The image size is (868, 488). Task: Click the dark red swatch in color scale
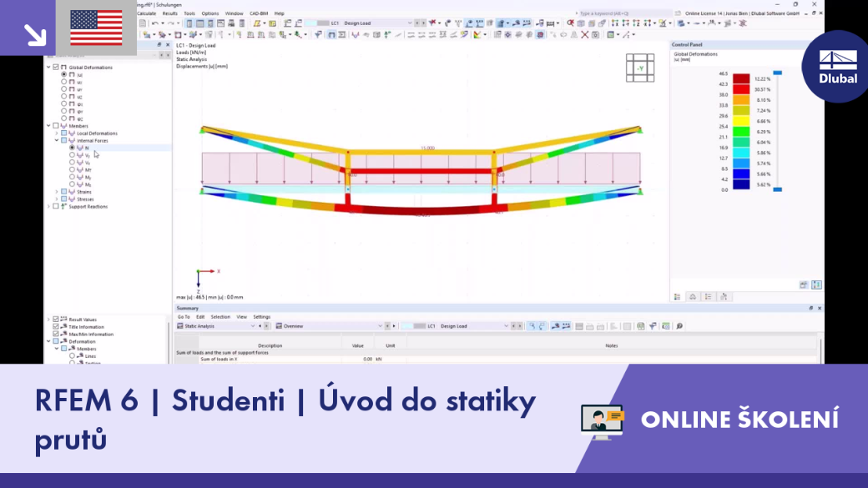click(741, 78)
